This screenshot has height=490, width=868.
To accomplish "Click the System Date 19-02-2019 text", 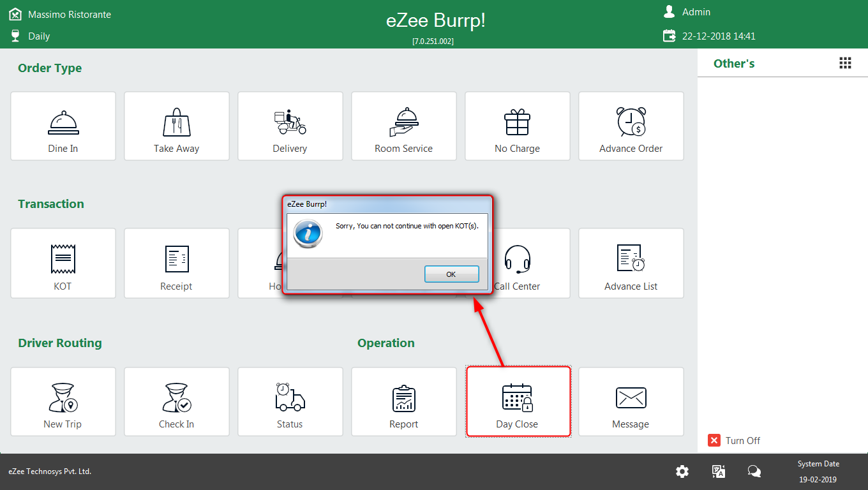I will [x=818, y=471].
